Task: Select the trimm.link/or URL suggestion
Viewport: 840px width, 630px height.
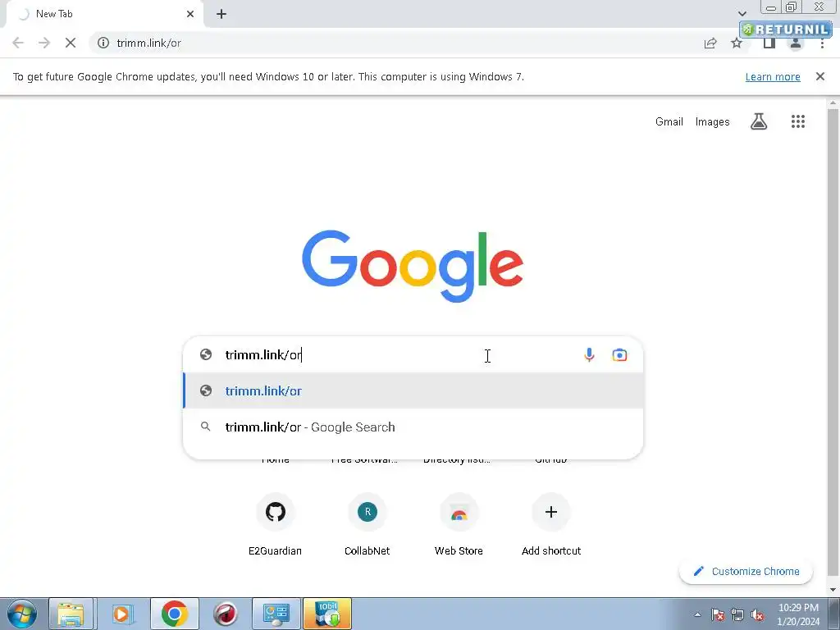Action: [413, 390]
